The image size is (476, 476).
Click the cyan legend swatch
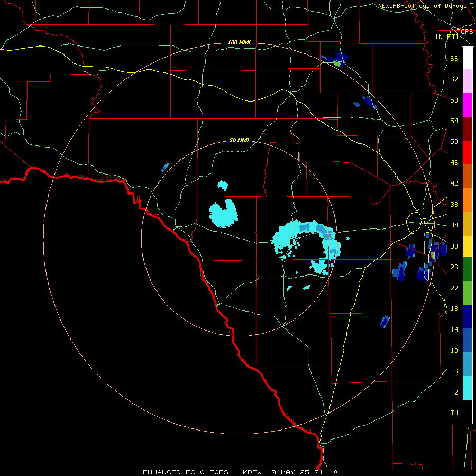(x=467, y=388)
